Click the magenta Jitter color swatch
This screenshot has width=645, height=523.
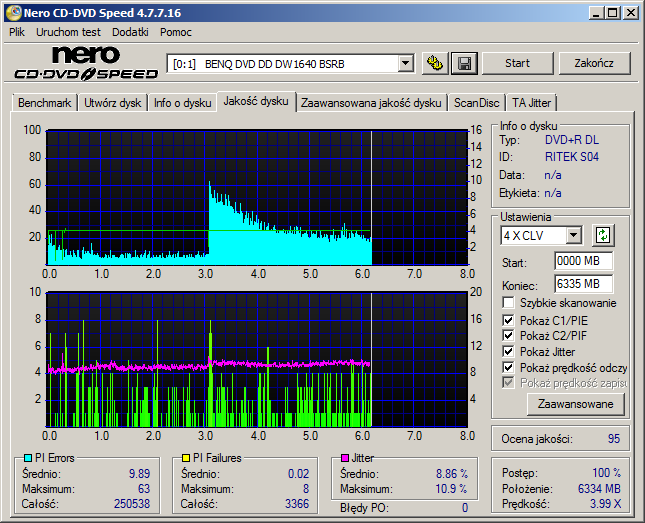coord(345,458)
